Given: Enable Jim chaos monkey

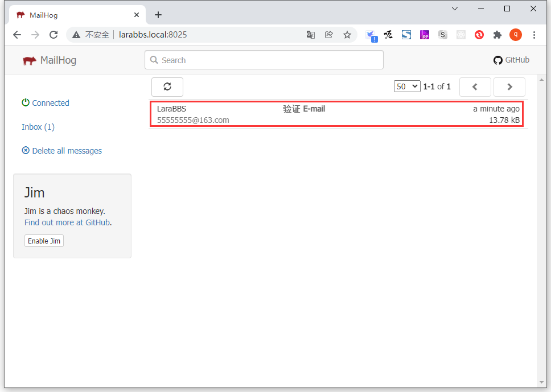Looking at the screenshot, I should [x=44, y=241].
